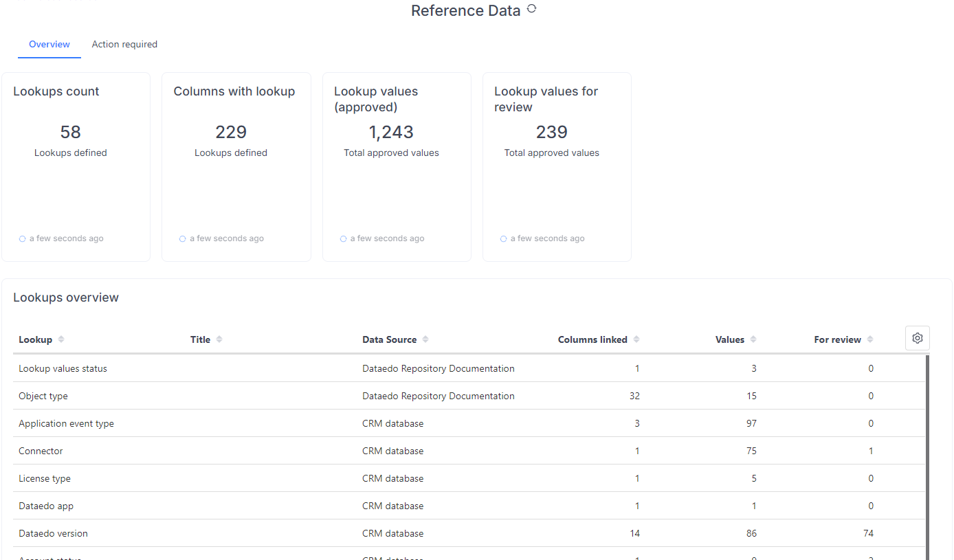Open the Lookups count card
The width and height of the screenshot is (954, 560).
coord(76,167)
